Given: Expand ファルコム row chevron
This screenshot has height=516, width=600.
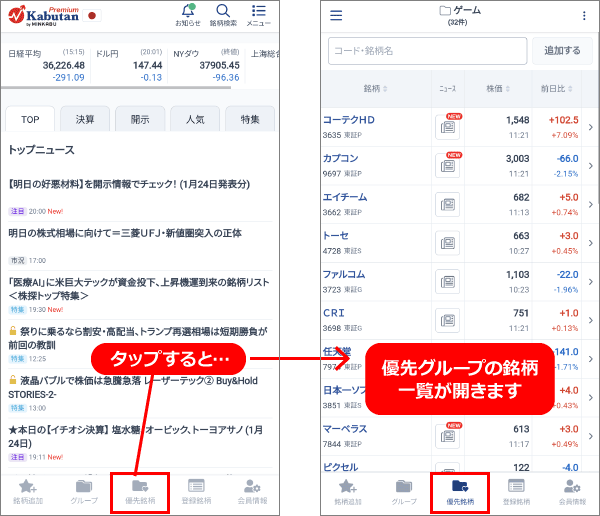Looking at the screenshot, I should (590, 282).
